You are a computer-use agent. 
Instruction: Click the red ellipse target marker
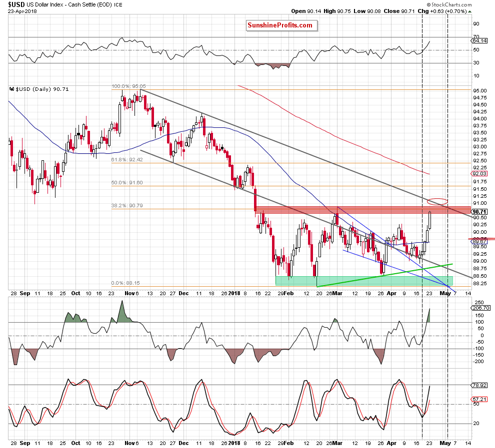(437, 201)
